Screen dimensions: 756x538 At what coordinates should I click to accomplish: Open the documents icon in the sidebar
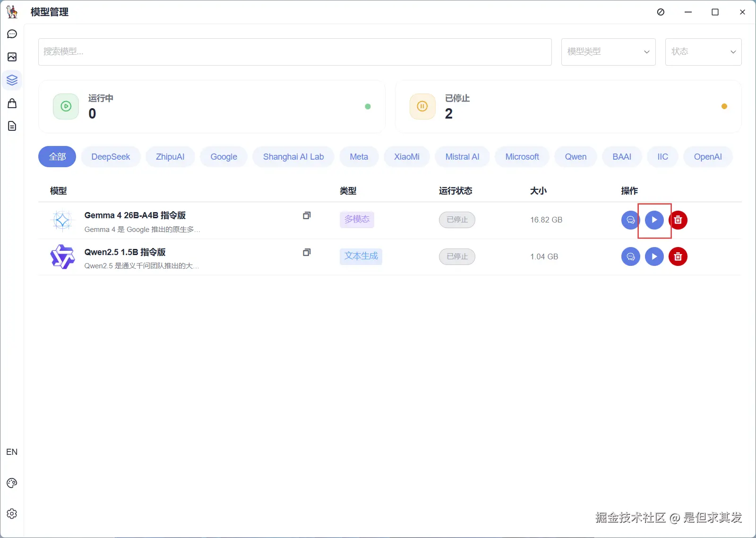click(x=12, y=126)
